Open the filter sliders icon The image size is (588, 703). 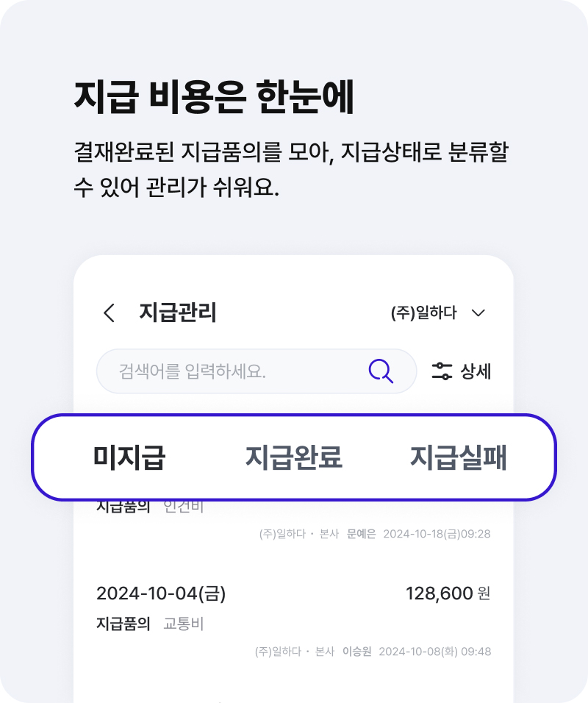[x=442, y=371]
